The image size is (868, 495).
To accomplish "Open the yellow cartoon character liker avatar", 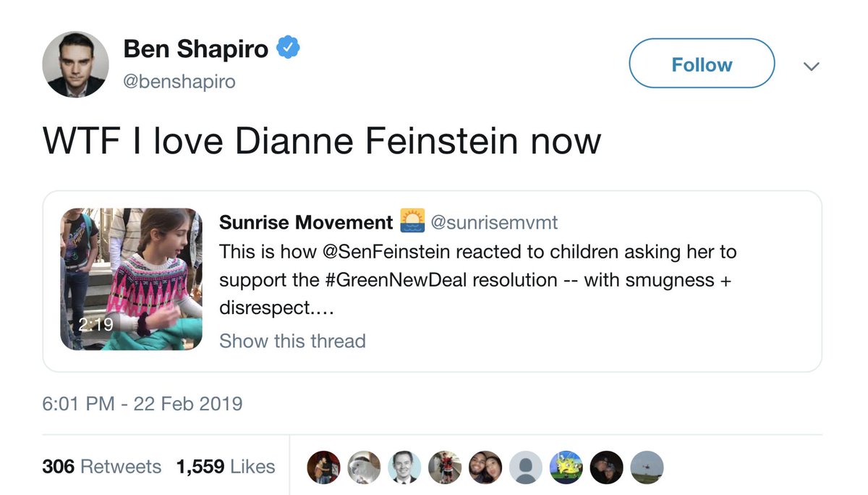I will pos(564,467).
